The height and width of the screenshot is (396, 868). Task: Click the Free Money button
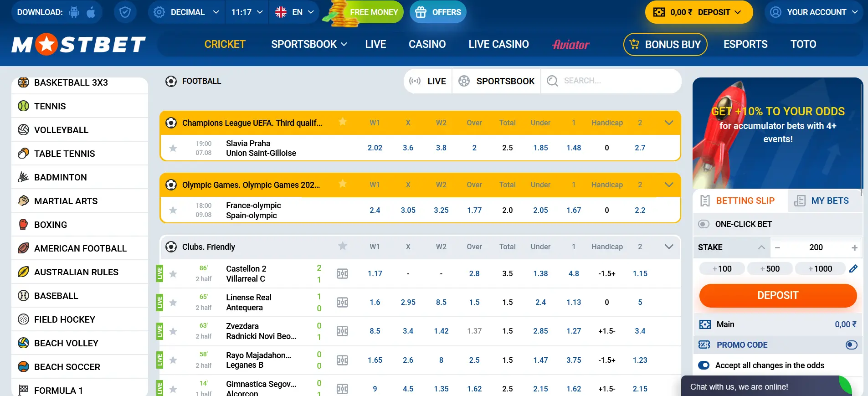[374, 12]
